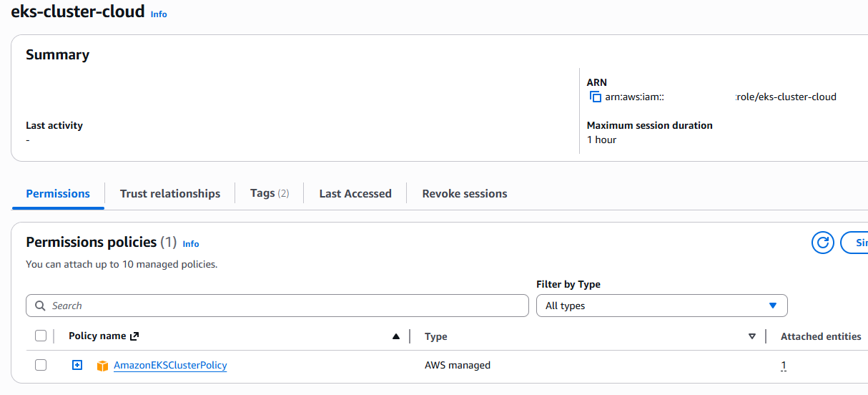Refresh the permissions policies list
Viewport: 868px width, 395px height.
tap(823, 243)
